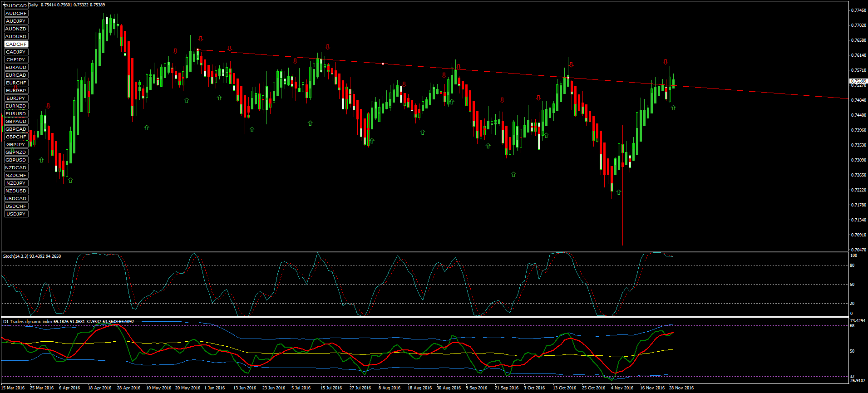Select the USDCHF pair button
The image size is (868, 393).
tap(16, 206)
